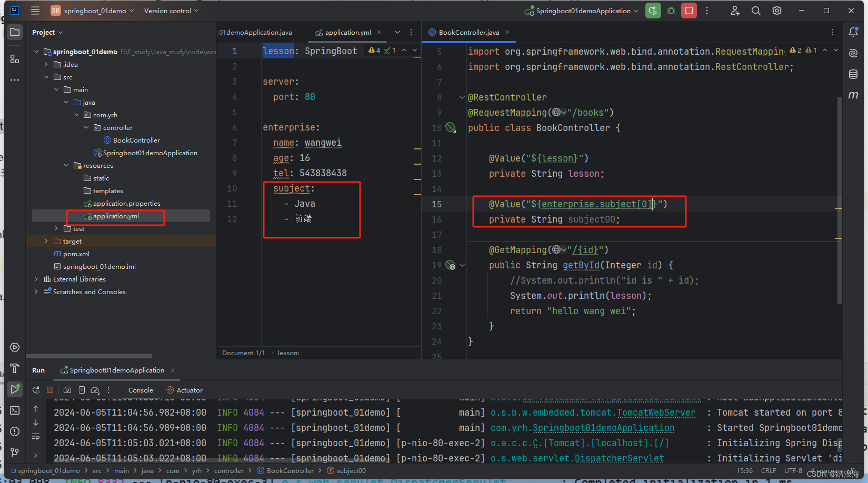The width and height of the screenshot is (868, 483).
Task: Take a thread dump with the camera icon
Action: 67,390
